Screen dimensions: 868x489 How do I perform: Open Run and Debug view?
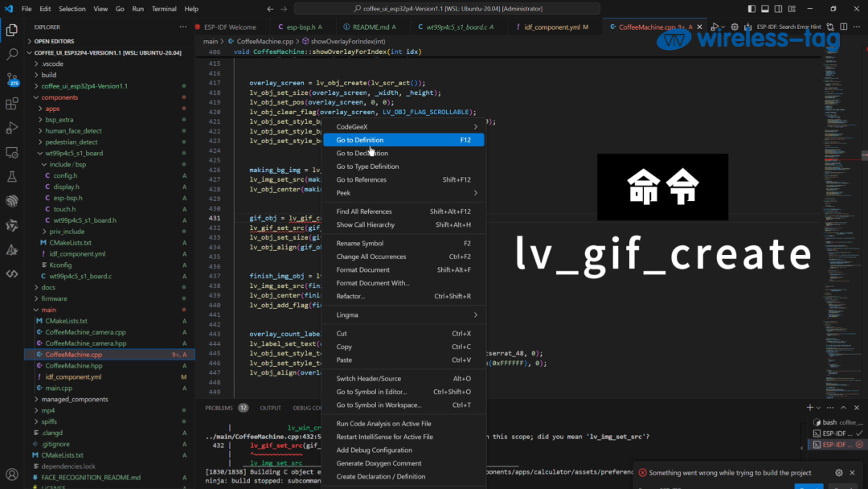pos(12,128)
